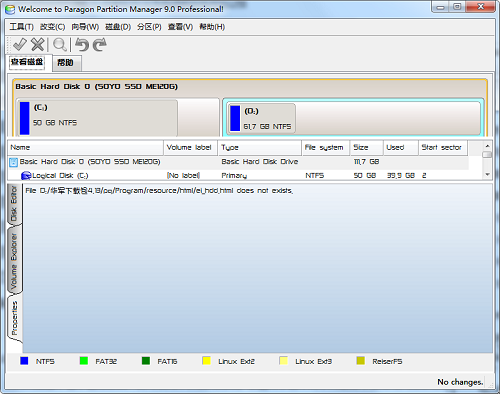The height and width of the screenshot is (394, 500).
Task: Click the yellow Linux Ext2 legend swatch
Action: click(207, 361)
